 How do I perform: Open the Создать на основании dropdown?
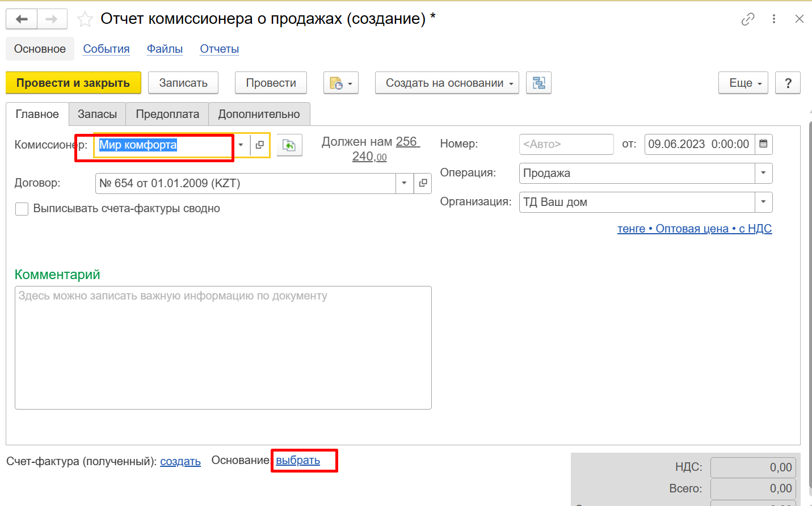(x=447, y=83)
